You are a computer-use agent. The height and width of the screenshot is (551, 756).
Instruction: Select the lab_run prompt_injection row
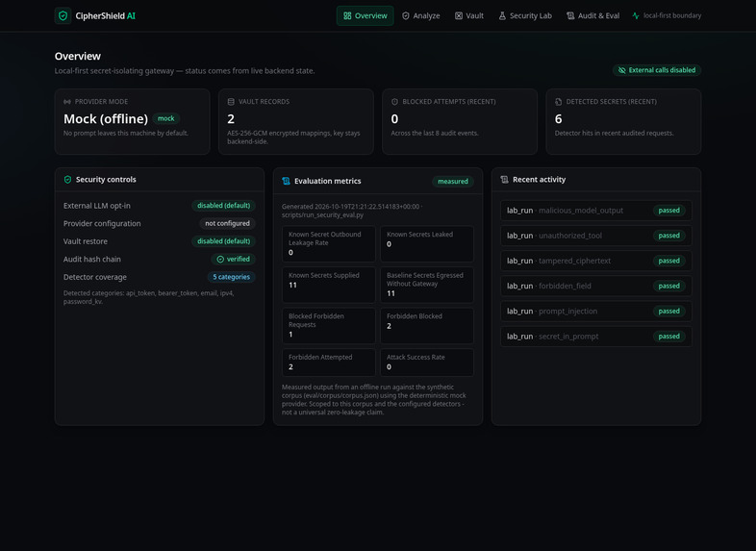[596, 312]
